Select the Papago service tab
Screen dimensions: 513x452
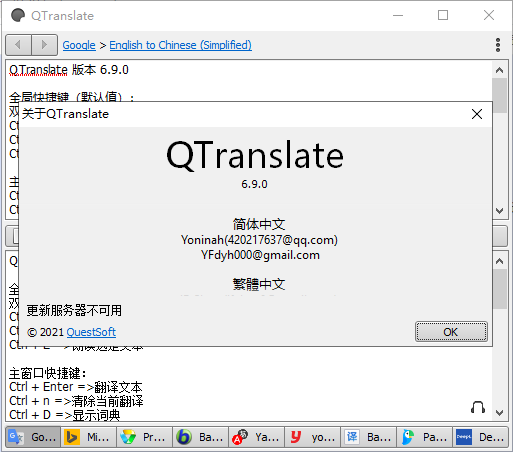point(424,437)
